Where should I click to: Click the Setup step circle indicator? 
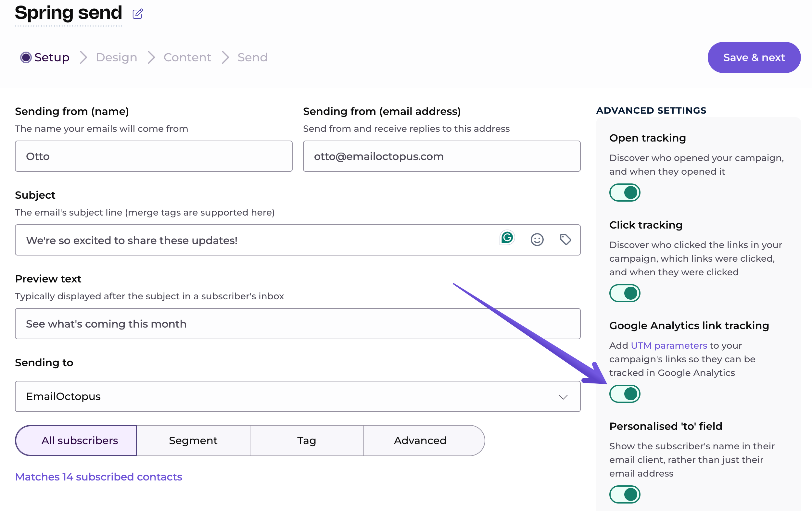coord(26,57)
